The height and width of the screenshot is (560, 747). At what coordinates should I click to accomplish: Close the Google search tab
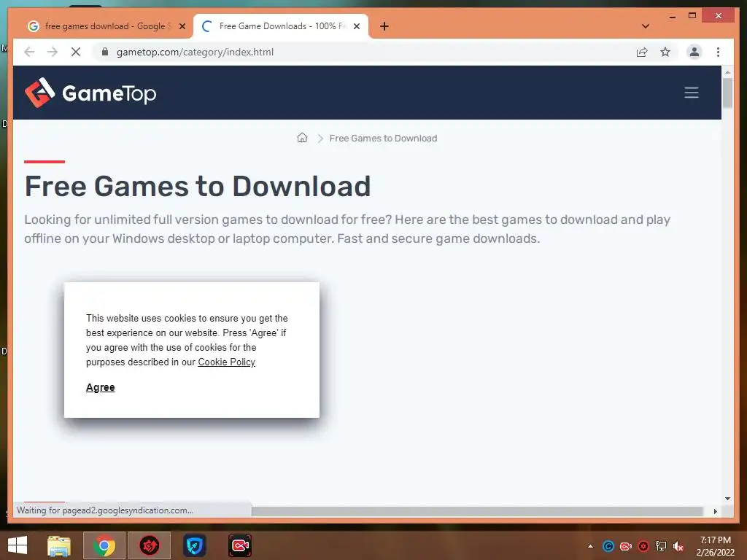(182, 26)
